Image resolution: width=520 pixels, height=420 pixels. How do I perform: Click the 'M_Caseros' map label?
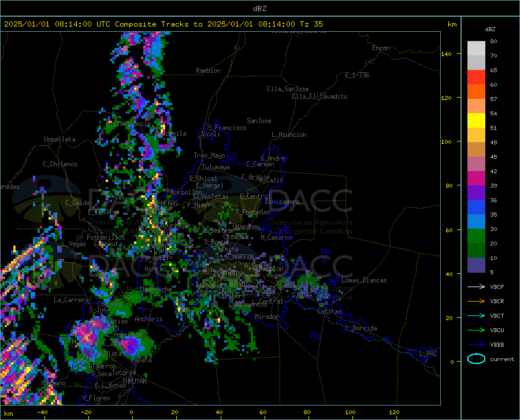[x=276, y=237]
